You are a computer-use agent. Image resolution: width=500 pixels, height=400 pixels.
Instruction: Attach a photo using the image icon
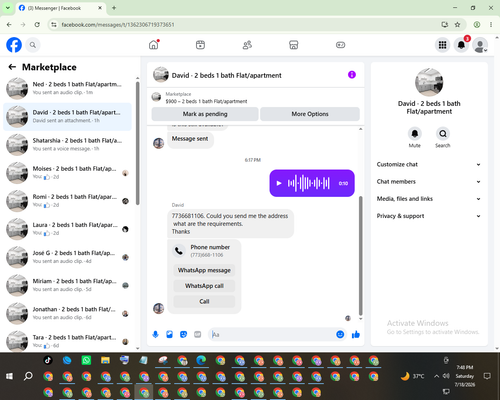click(169, 334)
